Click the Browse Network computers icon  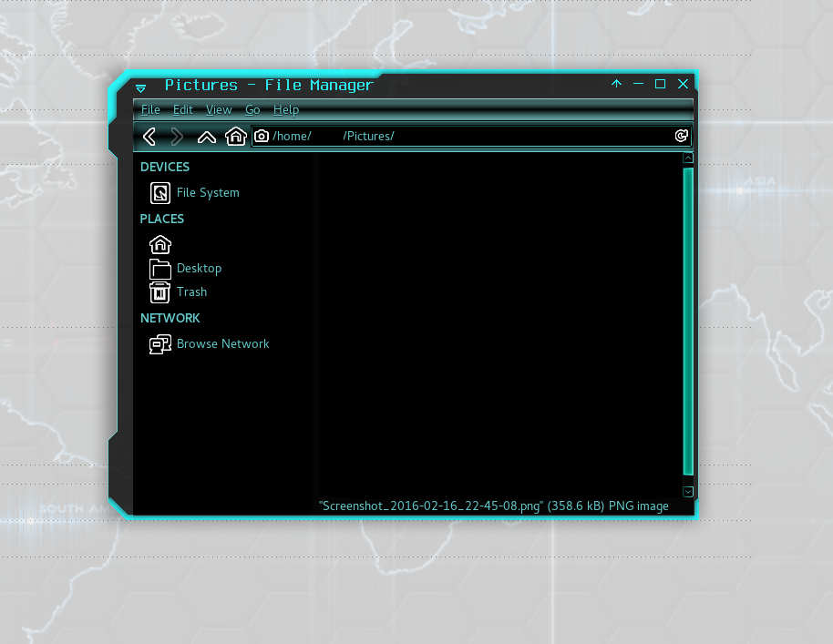[159, 344]
